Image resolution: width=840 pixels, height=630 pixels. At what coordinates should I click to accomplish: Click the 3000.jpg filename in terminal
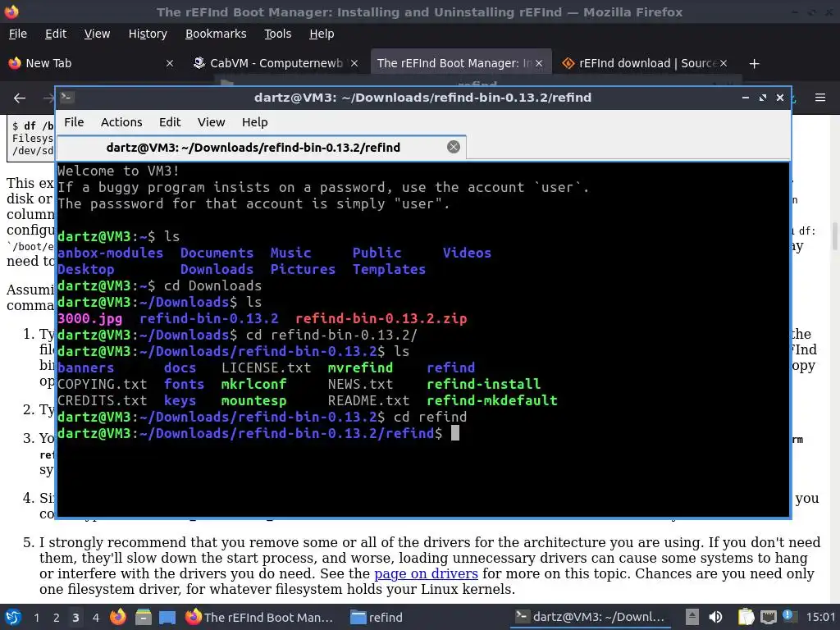point(90,319)
